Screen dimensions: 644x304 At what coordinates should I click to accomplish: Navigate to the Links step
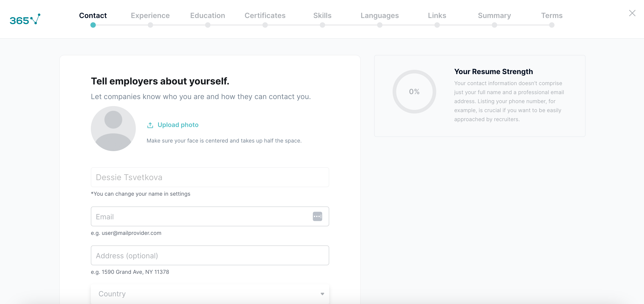[x=437, y=16]
